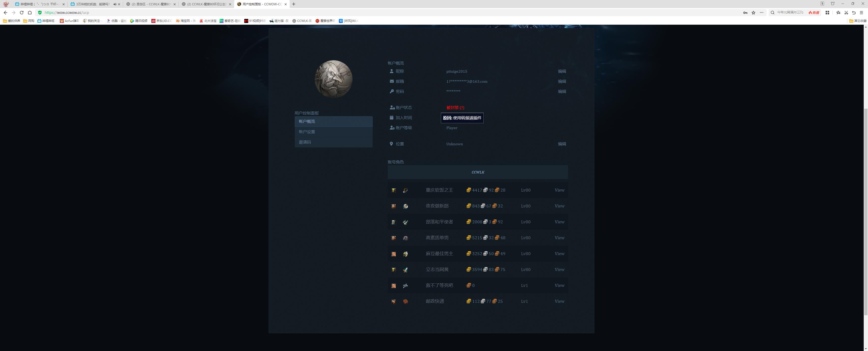Screen dimensions: 868x351
Task: Go to browser home page icon
Action: 30,13
